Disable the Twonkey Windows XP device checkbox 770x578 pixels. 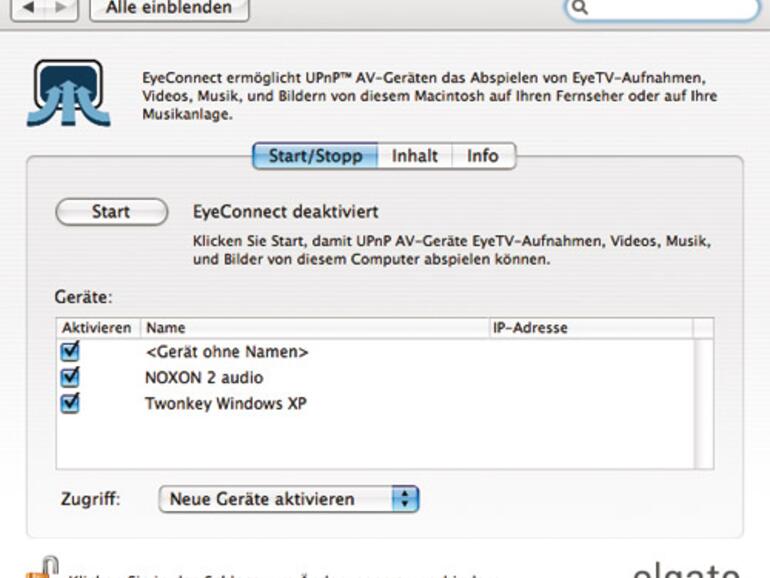[x=70, y=403]
